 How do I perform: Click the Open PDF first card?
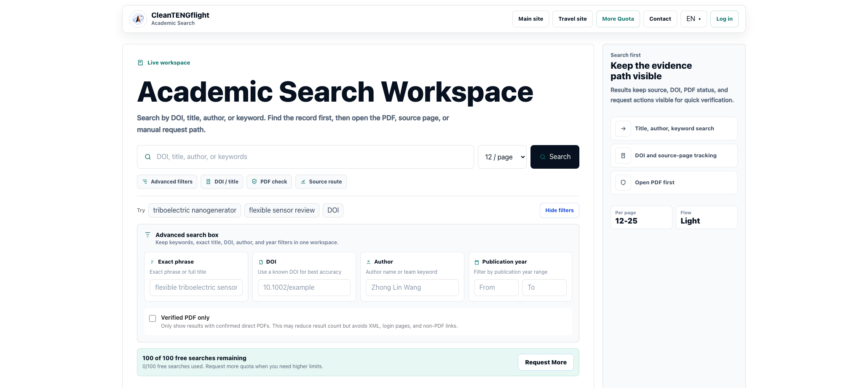[x=674, y=183]
